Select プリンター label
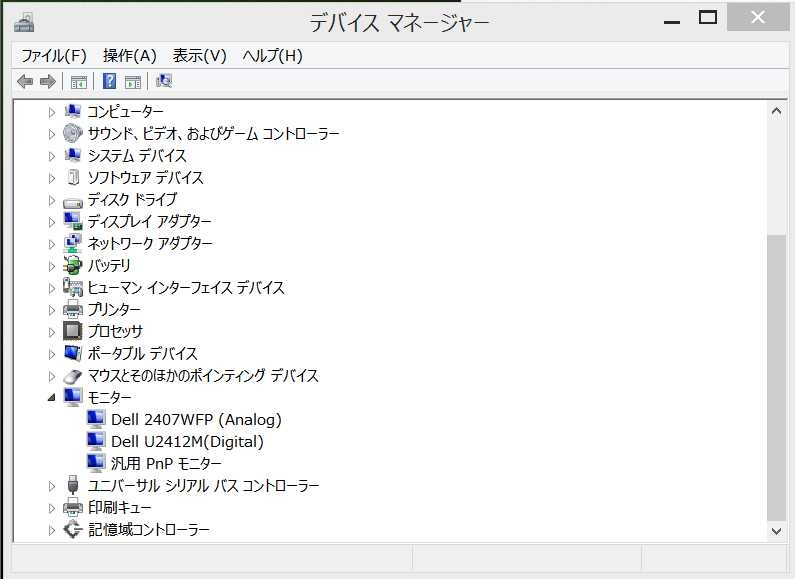The image size is (795, 579). point(114,309)
